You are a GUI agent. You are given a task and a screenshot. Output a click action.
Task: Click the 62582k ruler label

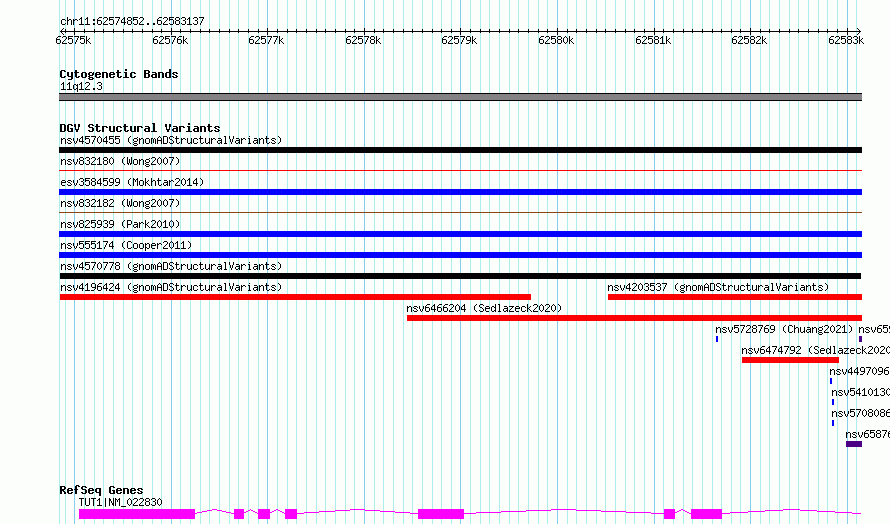[x=749, y=40]
